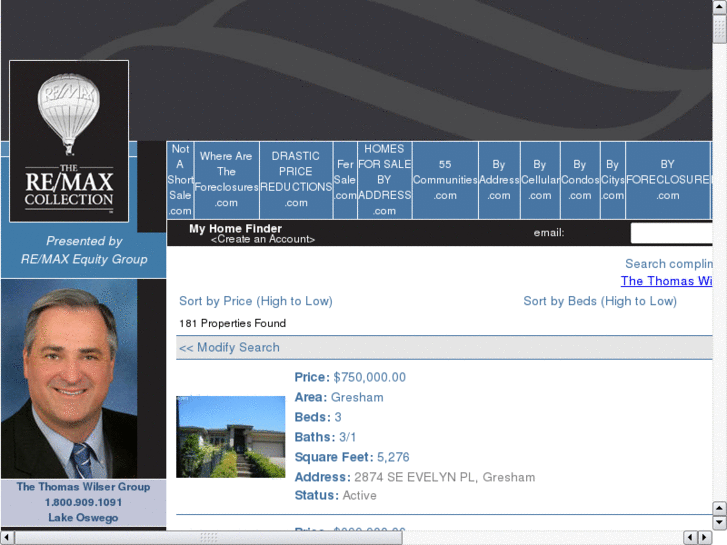This screenshot has height=545, width=727.
Task: Click the vertical scrollbar thumb
Action: tap(720, 29)
